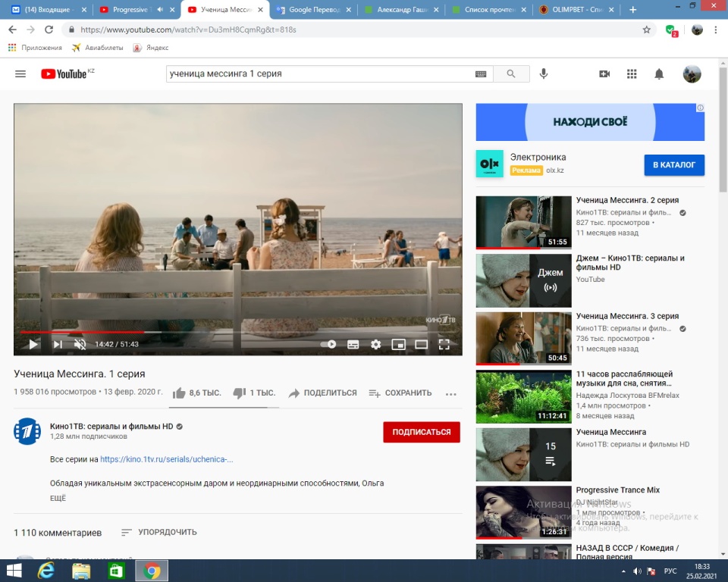Open the green shield extension icon
This screenshot has height=582, width=728.
coord(671,30)
